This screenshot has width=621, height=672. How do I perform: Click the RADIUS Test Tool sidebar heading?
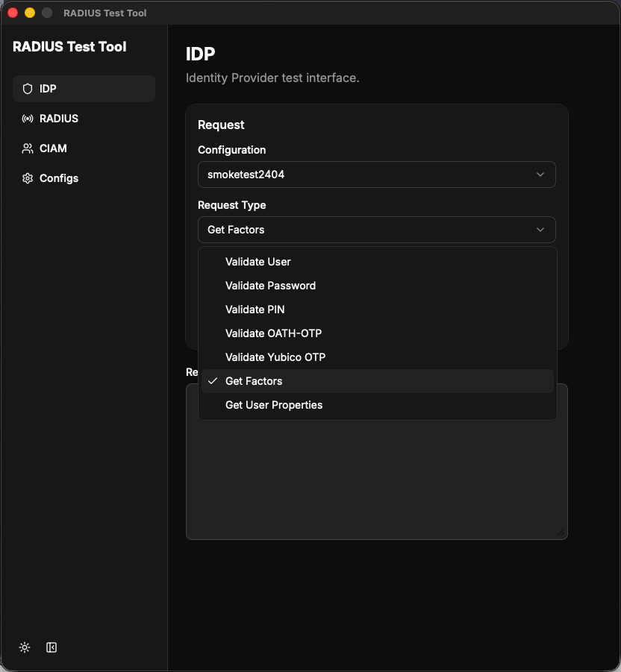[69, 46]
